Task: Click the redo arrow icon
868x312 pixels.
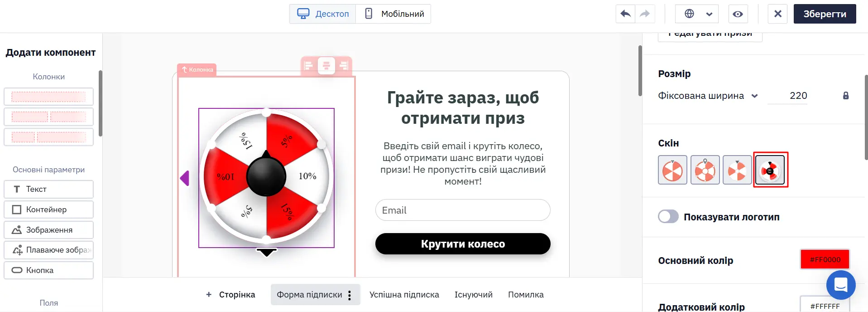Action: pos(645,14)
